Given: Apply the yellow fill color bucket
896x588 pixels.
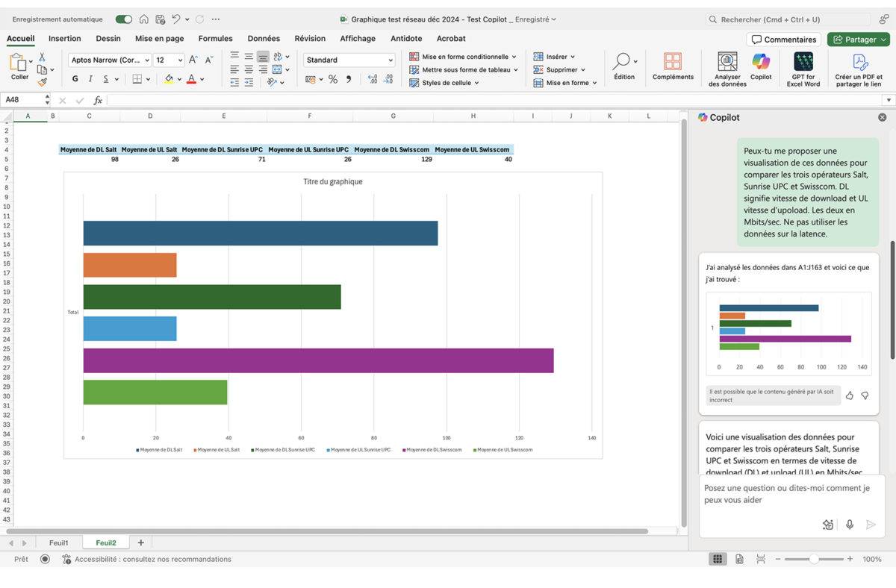Looking at the screenshot, I should click(169, 78).
